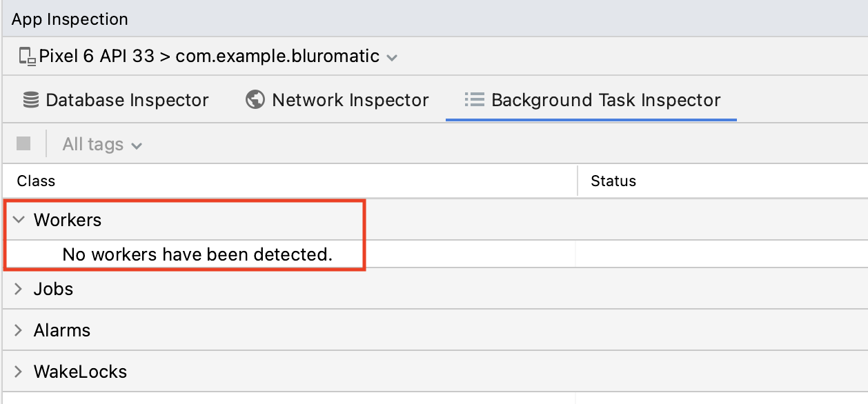The width and height of the screenshot is (868, 404).
Task: Click the Background Task Inspector list icon
Action: pos(474,100)
